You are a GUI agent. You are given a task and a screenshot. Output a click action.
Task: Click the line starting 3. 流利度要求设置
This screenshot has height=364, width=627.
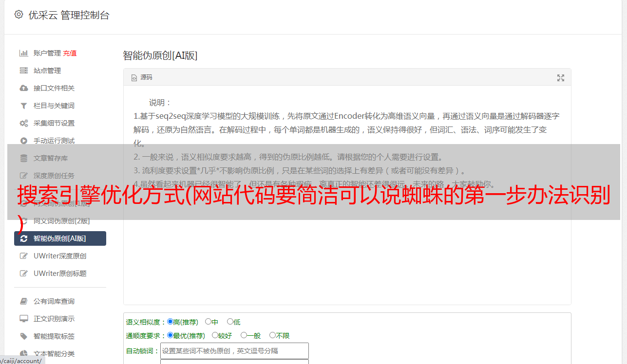point(301,170)
